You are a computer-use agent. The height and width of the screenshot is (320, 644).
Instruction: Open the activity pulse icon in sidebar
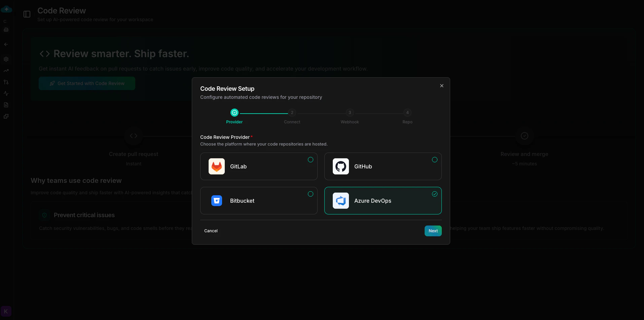point(6,93)
